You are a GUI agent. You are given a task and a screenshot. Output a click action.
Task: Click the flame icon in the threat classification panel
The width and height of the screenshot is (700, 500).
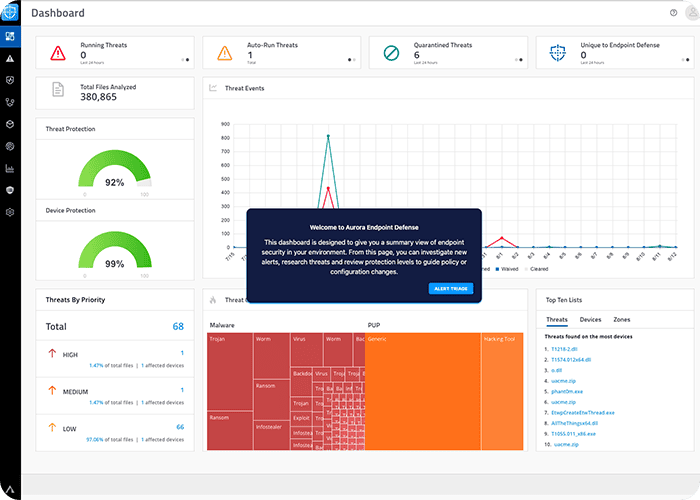[x=213, y=300]
